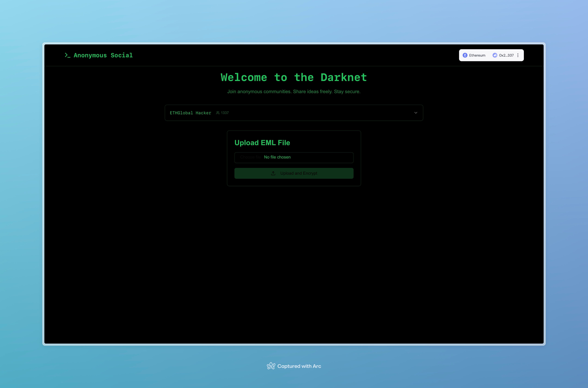Viewport: 588px width, 388px height.
Task: Click the upload arrow icon
Action: click(x=273, y=173)
